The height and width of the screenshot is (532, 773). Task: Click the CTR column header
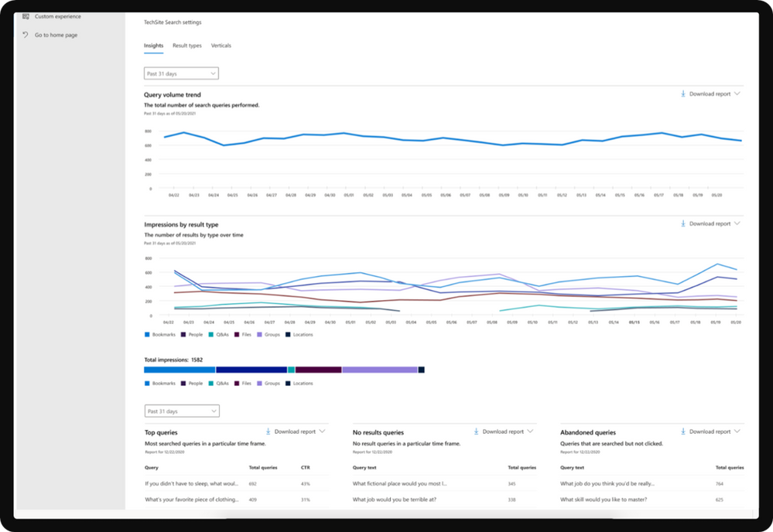pos(305,468)
